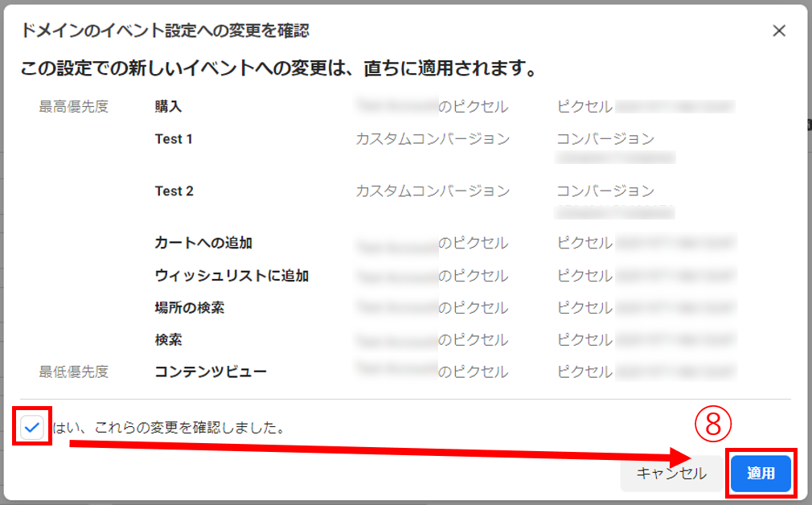Click the 最高優先度 label
Viewport: 812px width, 505px height.
[x=73, y=106]
